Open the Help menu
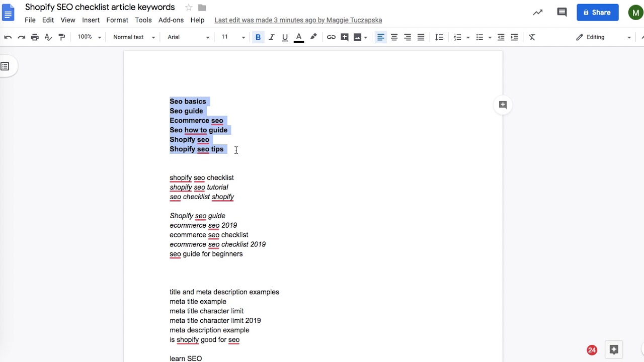The height and width of the screenshot is (362, 644). 197,20
